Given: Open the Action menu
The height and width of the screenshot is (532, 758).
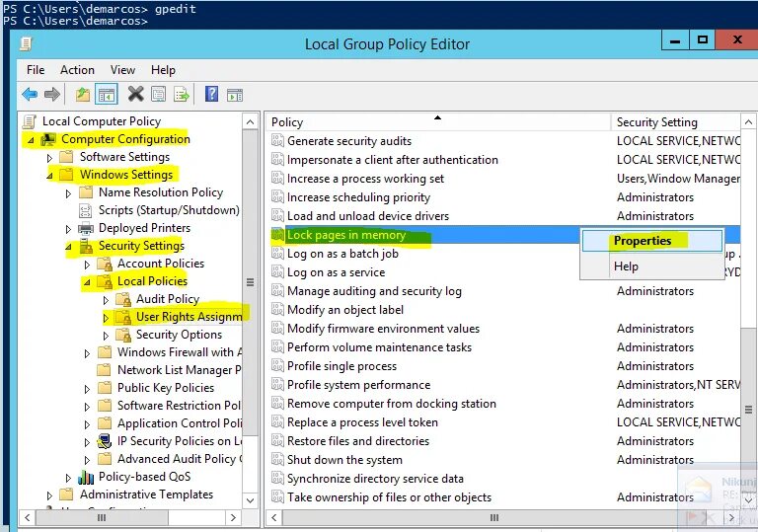Looking at the screenshot, I should (77, 70).
